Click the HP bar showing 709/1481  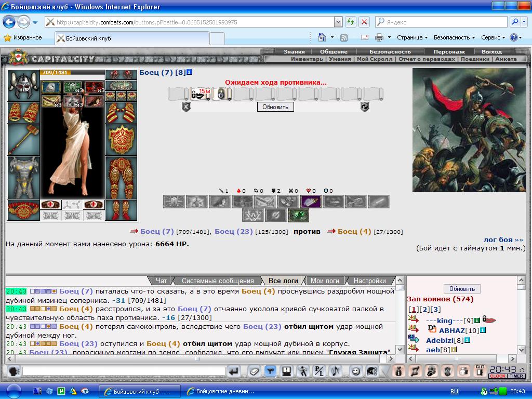pyautogui.click(x=72, y=72)
